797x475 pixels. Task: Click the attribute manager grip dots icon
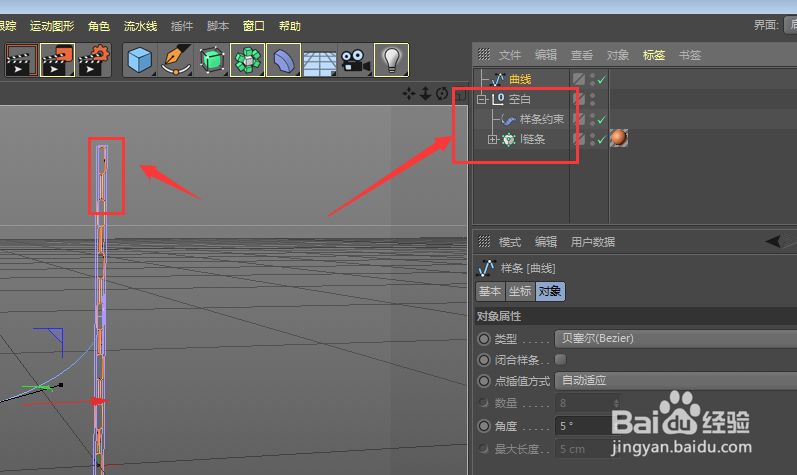click(484, 241)
